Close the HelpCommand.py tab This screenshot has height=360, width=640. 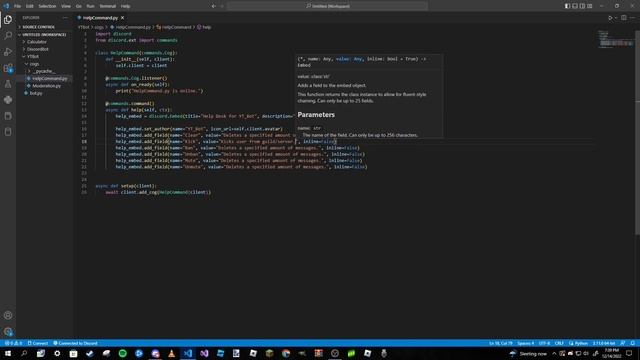click(x=122, y=18)
